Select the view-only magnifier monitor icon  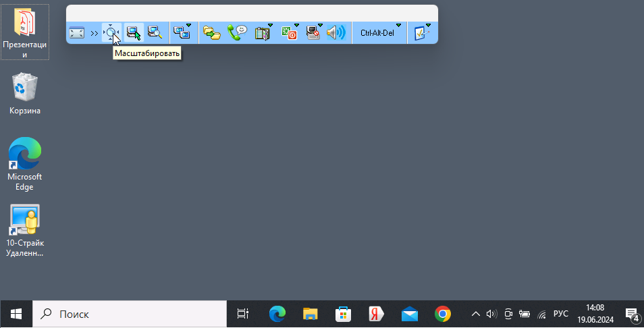(155, 32)
